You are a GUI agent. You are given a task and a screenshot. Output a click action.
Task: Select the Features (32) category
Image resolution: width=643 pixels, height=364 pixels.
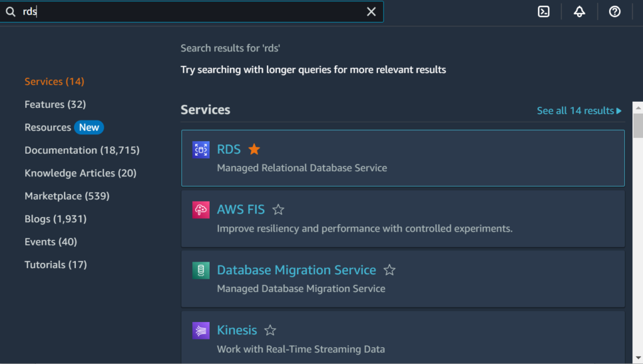[55, 105]
